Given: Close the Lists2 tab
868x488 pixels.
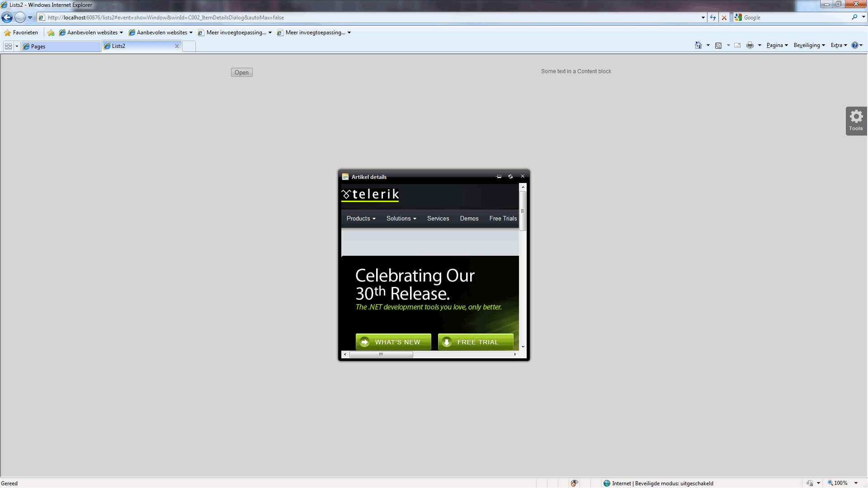Looking at the screenshot, I should pyautogui.click(x=177, y=46).
